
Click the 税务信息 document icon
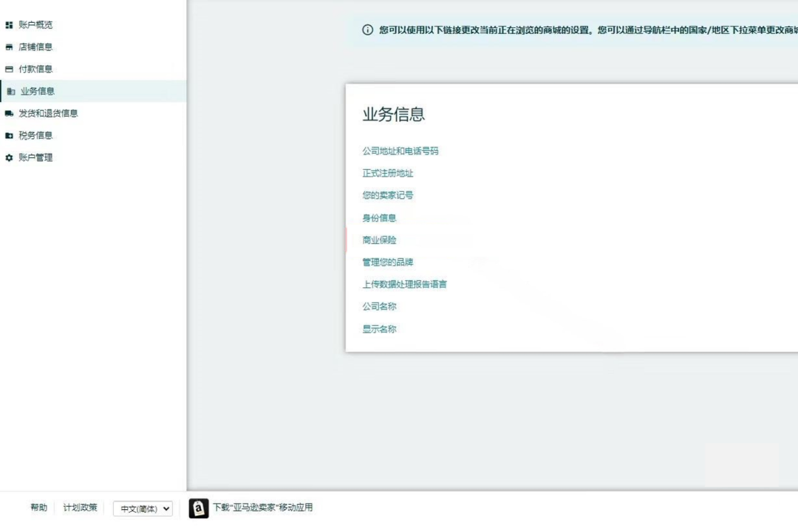pyautogui.click(x=8, y=135)
